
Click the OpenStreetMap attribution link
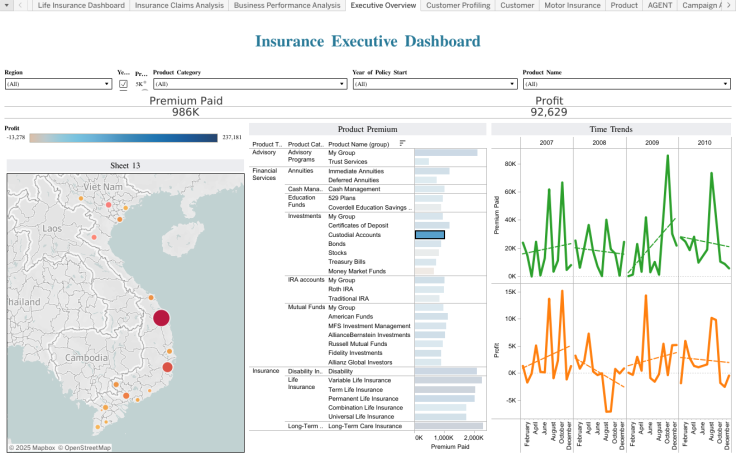(87, 448)
